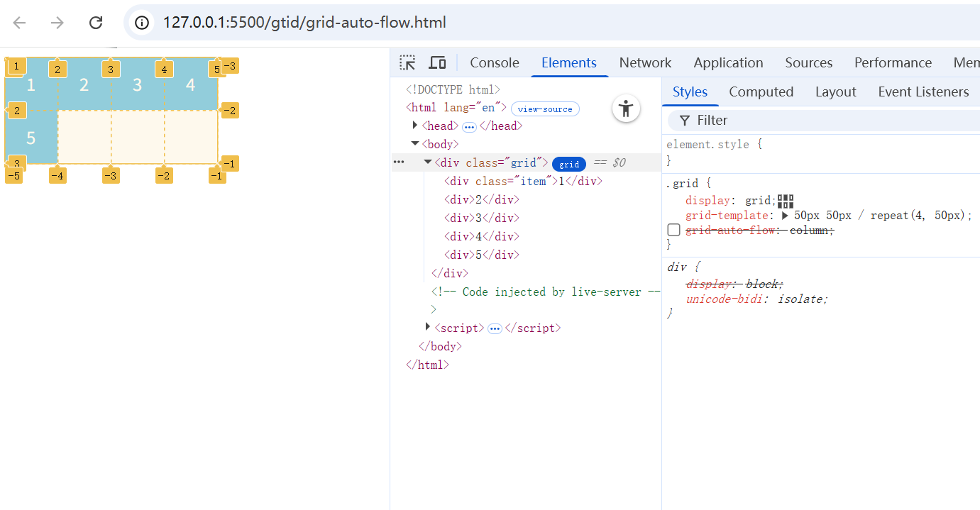This screenshot has height=510, width=980.
Task: Click the struck-out display block declaration
Action: click(734, 283)
